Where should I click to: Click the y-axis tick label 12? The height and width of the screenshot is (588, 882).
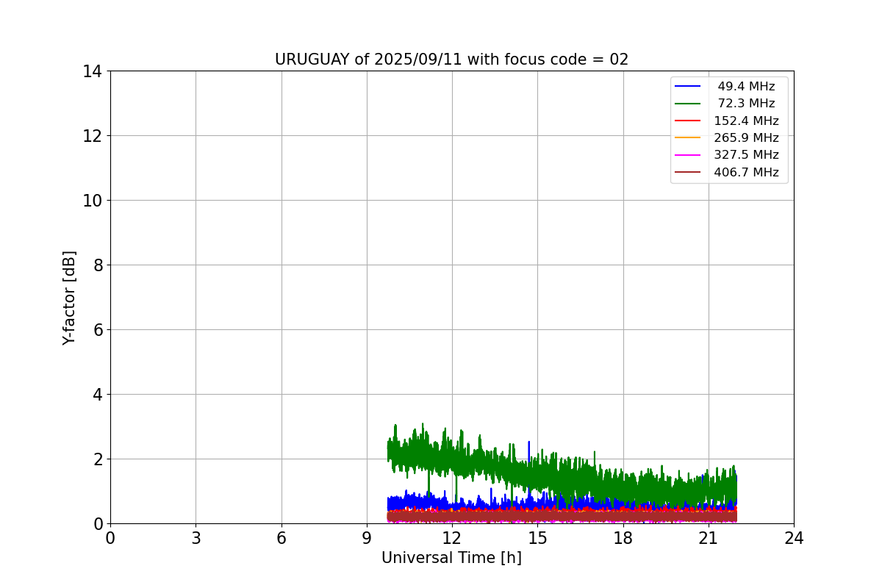(x=92, y=136)
